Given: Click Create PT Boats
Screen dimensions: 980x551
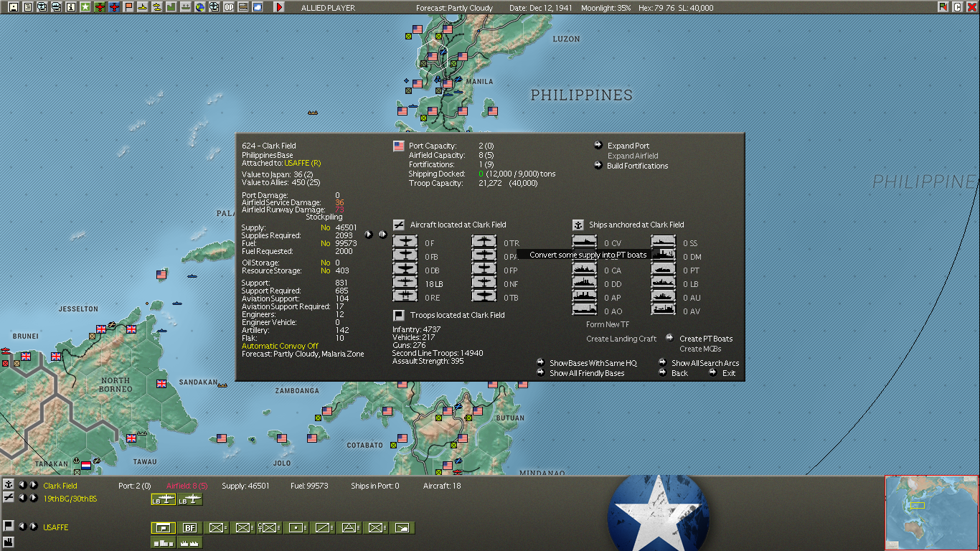Looking at the screenshot, I should coord(706,339).
